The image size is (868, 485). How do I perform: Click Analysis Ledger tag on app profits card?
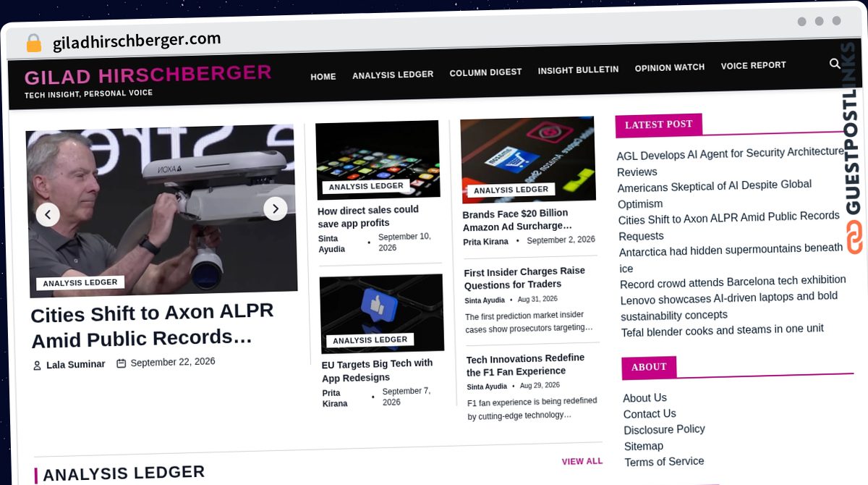click(x=366, y=186)
